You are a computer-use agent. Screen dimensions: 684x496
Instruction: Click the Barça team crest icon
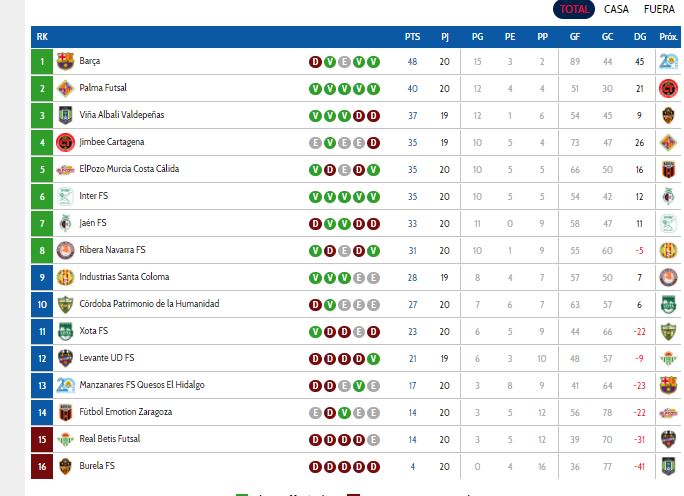tap(66, 61)
